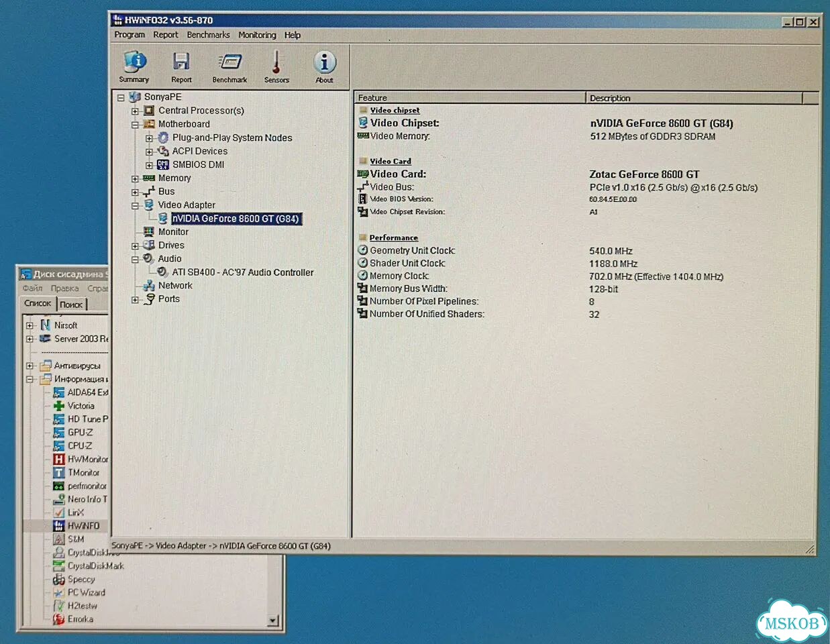Switch to Список tab in background window
The width and height of the screenshot is (830, 644).
[x=38, y=303]
